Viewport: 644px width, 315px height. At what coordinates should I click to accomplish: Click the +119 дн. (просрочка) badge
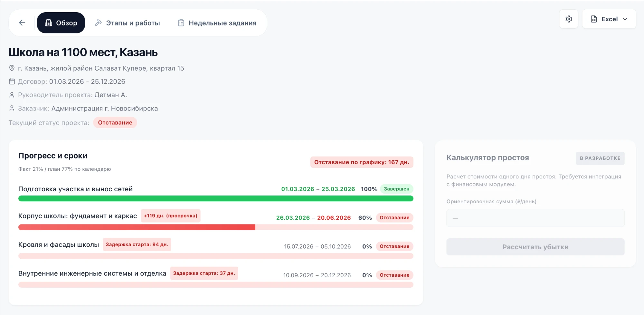click(171, 216)
